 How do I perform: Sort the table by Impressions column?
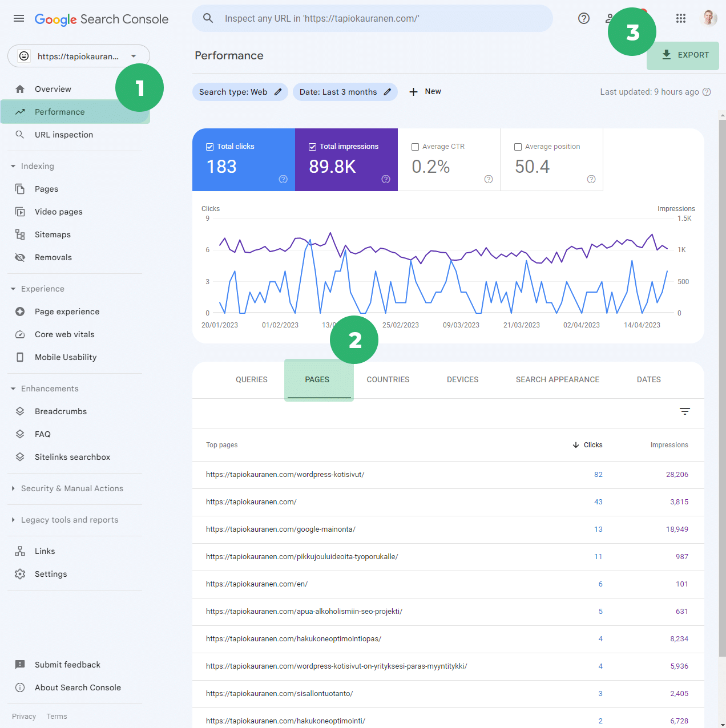click(669, 445)
